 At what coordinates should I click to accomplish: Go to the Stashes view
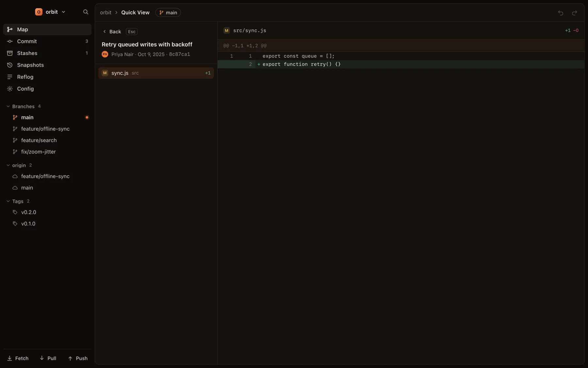47,53
